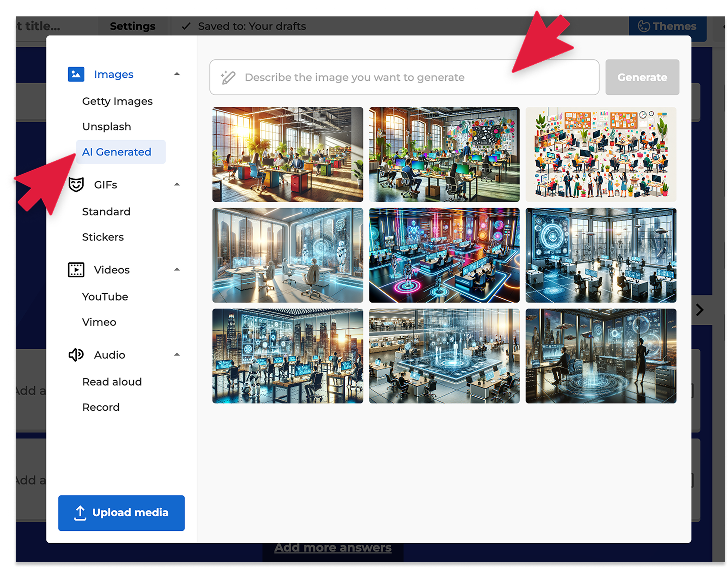This screenshot has height=568, width=728.
Task: Select the sunset skyline robots office thumbnail
Action: (287, 356)
